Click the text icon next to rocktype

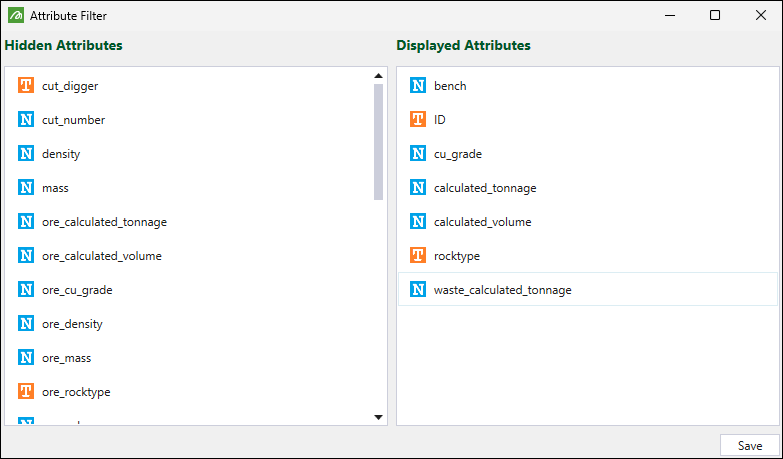418,256
